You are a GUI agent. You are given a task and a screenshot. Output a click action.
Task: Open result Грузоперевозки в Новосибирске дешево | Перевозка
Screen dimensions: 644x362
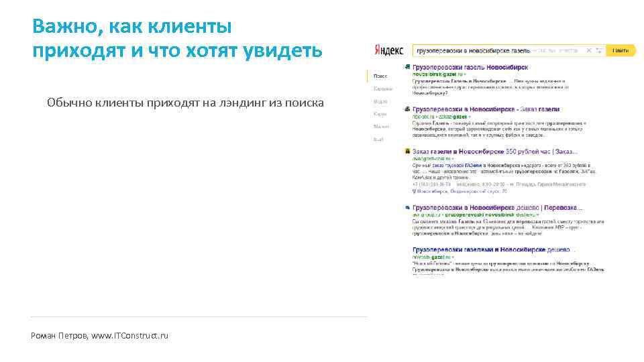497,208
